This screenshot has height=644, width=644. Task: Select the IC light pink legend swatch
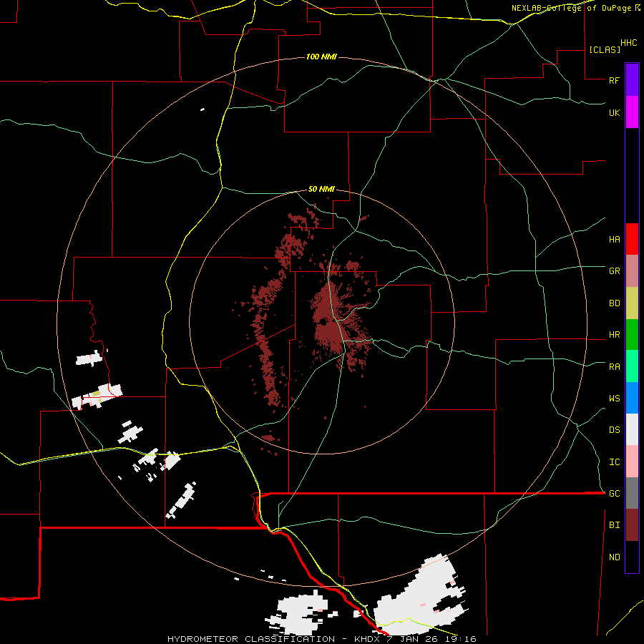[x=632, y=462]
